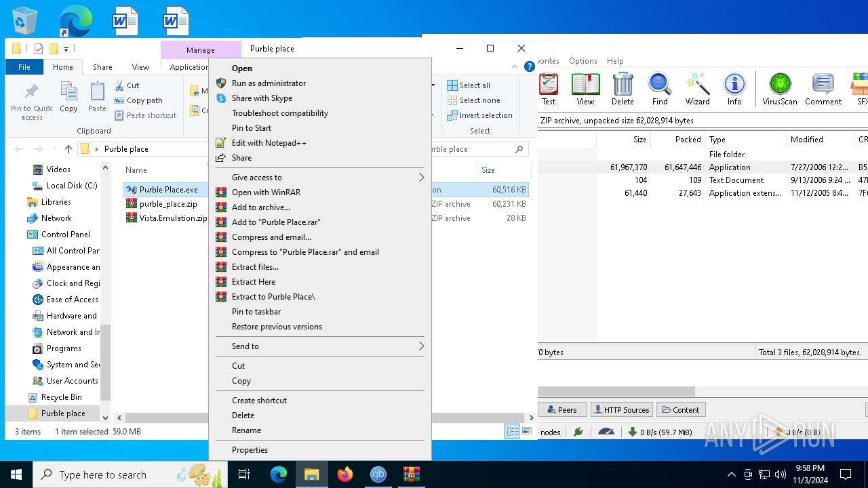Open the Info tool in WinRAR
This screenshot has height=488, width=868.
734,89
